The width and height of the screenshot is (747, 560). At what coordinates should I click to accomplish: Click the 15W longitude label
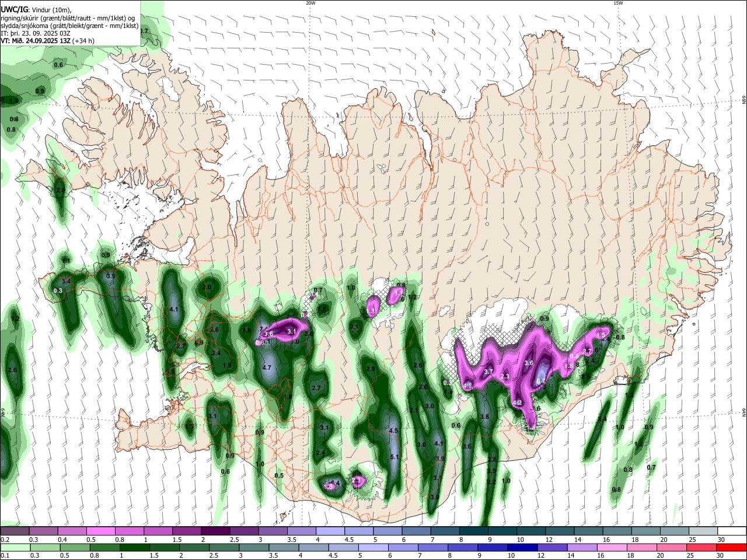pyautogui.click(x=618, y=3)
